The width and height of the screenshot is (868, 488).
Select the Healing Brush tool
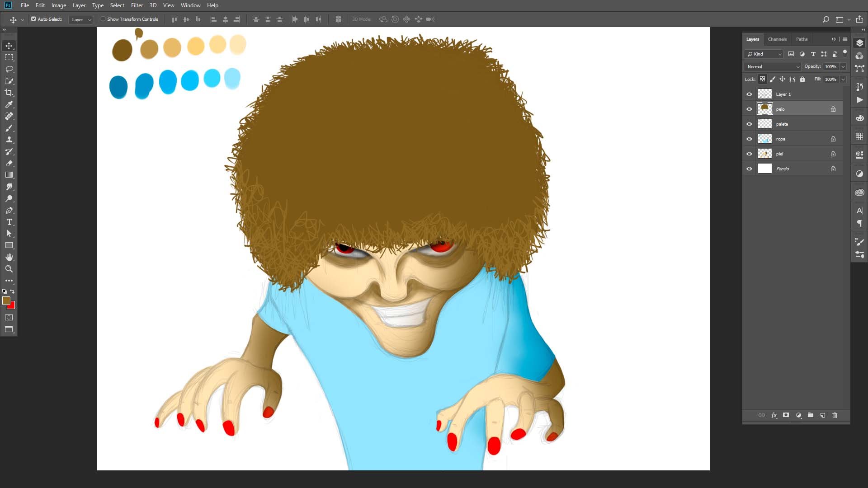pos(9,116)
